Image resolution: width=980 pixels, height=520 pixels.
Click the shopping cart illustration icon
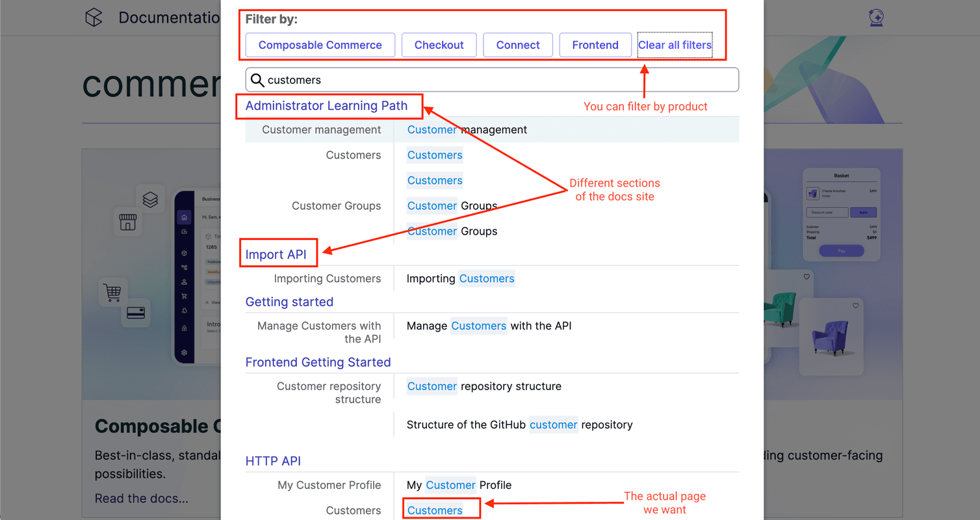(x=112, y=293)
